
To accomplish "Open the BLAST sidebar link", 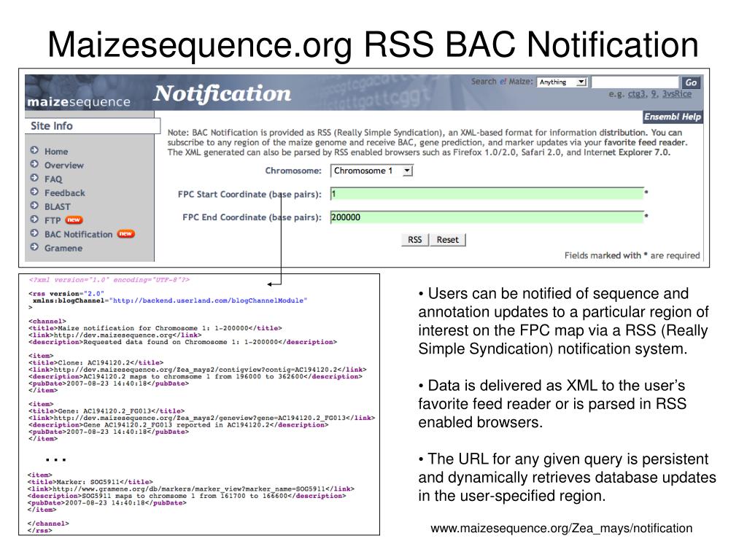I will [x=57, y=206].
